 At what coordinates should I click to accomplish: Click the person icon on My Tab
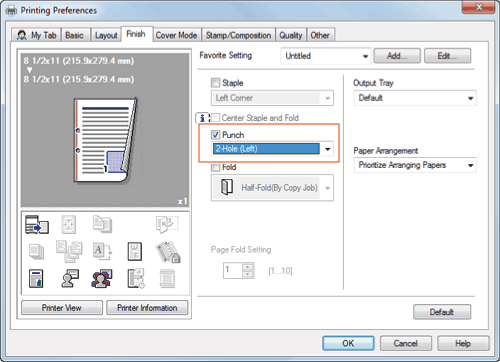(22, 35)
